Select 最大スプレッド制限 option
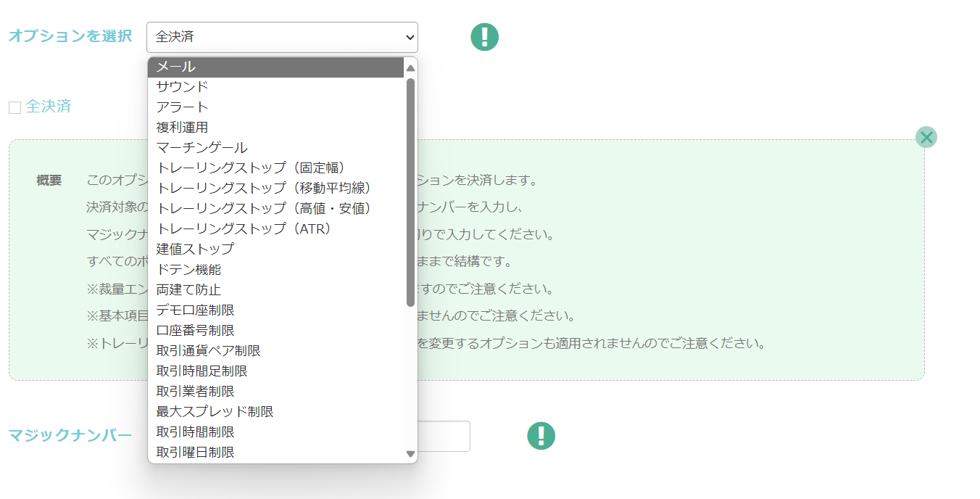 pos(275,412)
